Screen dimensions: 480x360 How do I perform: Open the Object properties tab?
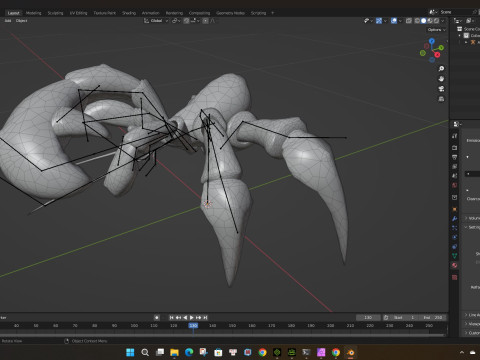454,209
